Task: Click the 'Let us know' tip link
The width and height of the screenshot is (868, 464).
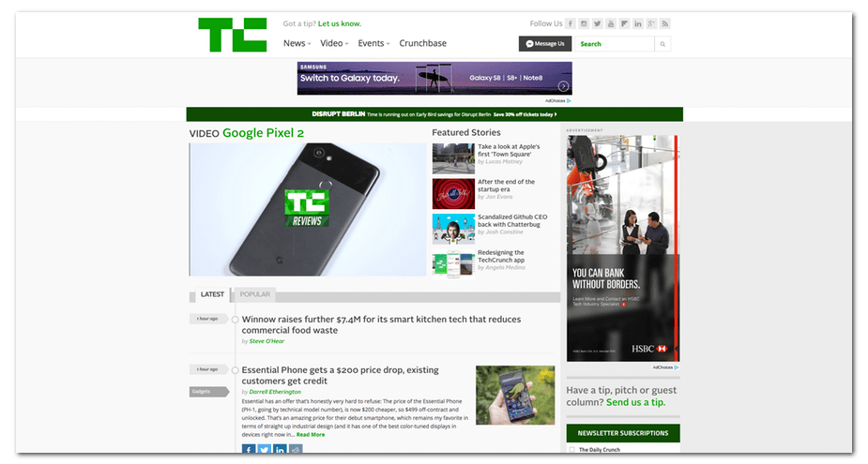Action: pyautogui.click(x=340, y=23)
